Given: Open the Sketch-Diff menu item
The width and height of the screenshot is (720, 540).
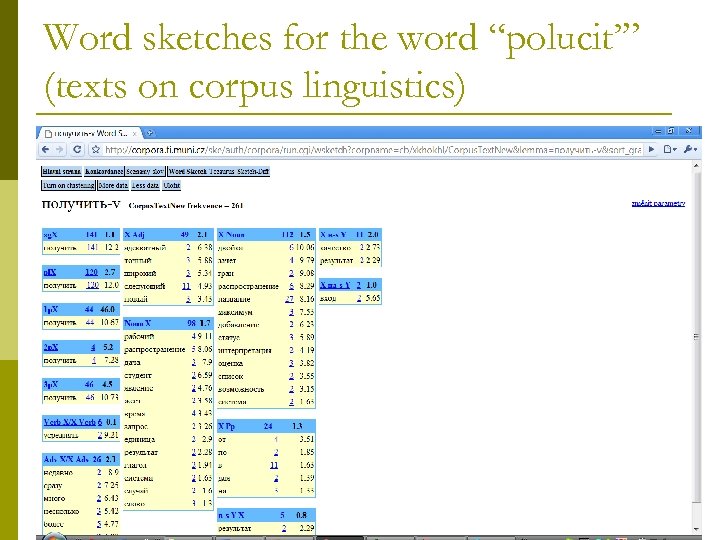Looking at the screenshot, I should tap(253, 171).
